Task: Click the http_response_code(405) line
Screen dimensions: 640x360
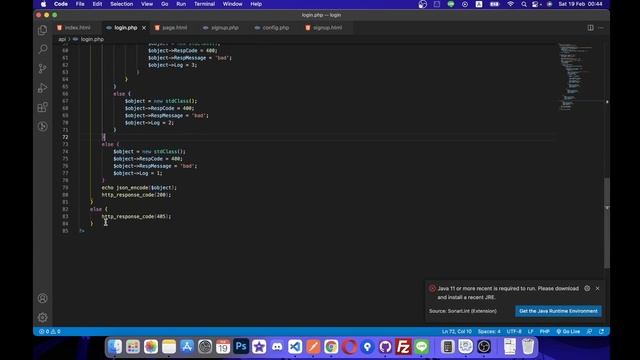Action: (136, 216)
